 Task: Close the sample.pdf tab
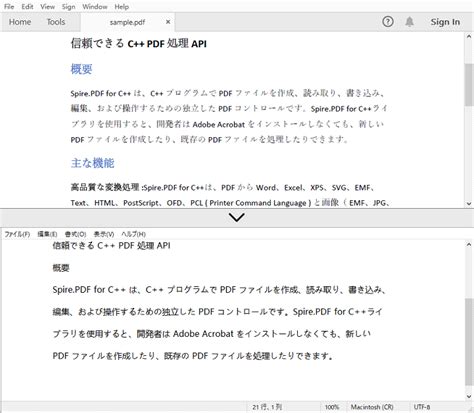pos(168,22)
